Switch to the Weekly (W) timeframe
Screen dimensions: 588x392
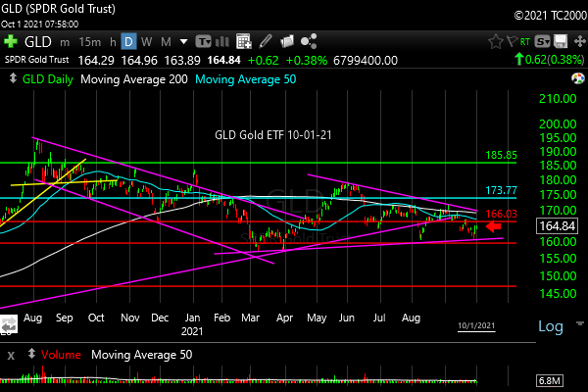pos(146,41)
